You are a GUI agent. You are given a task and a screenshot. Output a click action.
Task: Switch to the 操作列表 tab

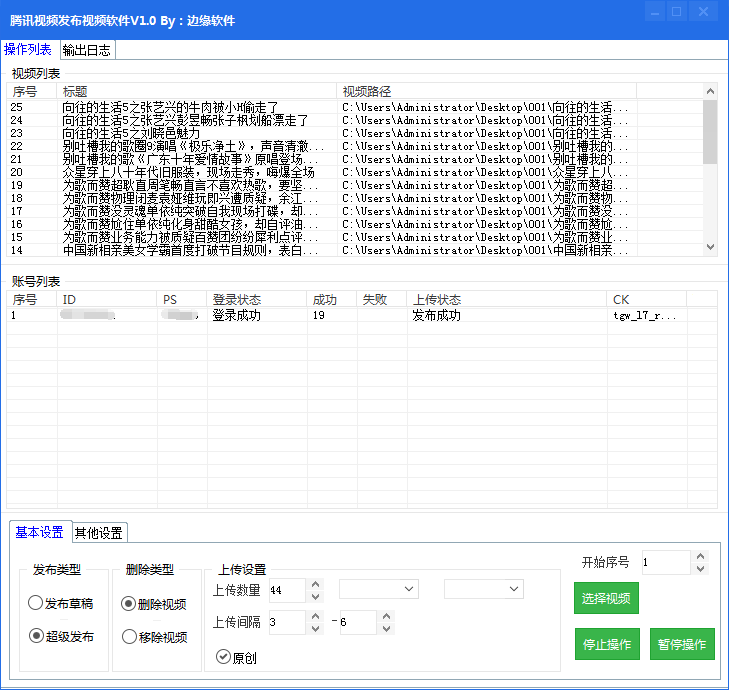pos(28,50)
